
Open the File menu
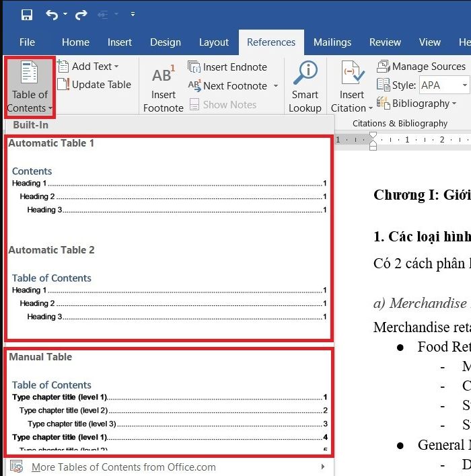pos(27,42)
